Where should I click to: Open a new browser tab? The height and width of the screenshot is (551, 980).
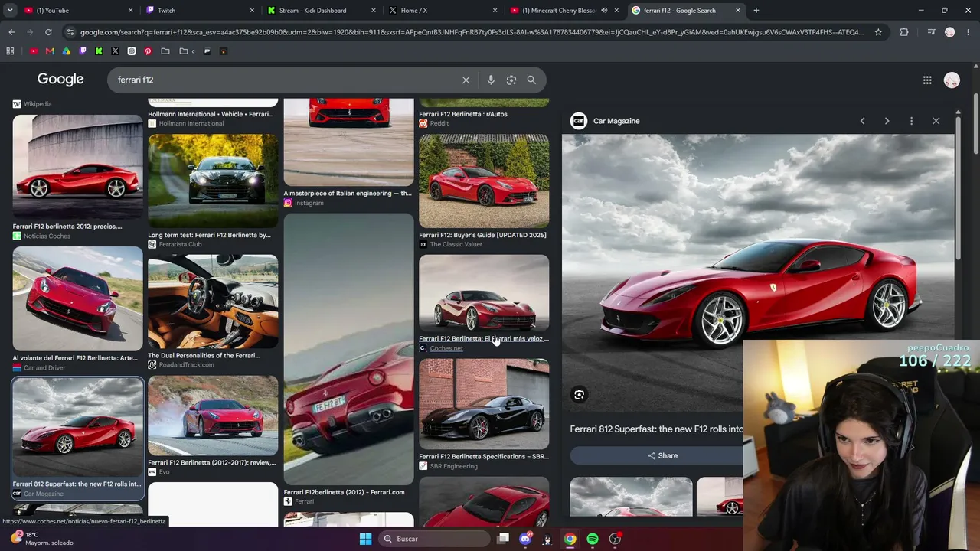point(756,11)
